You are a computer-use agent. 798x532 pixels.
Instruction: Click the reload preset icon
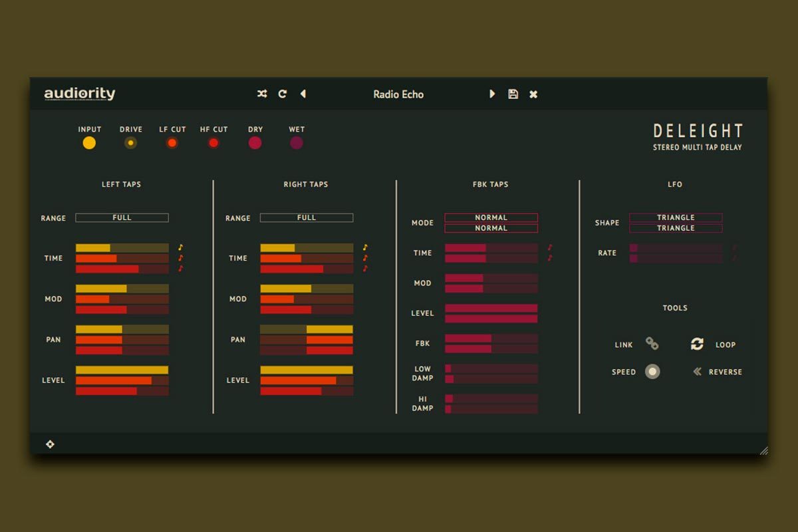point(282,94)
